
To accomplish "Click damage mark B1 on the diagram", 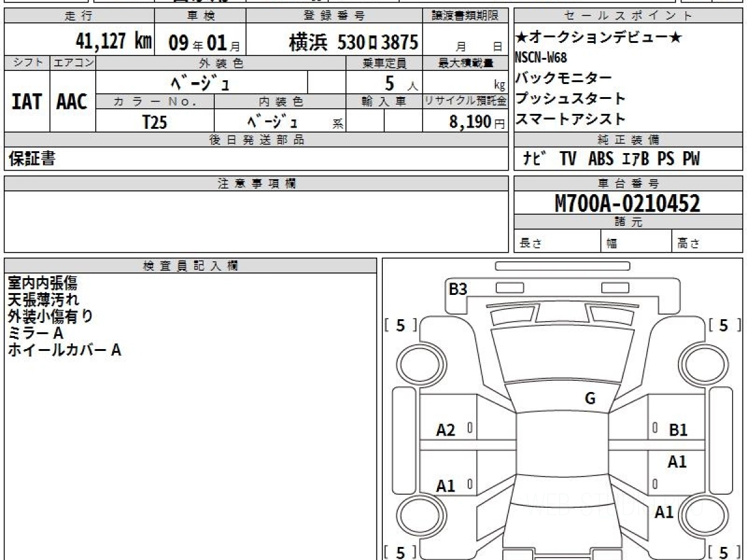I will tap(678, 430).
